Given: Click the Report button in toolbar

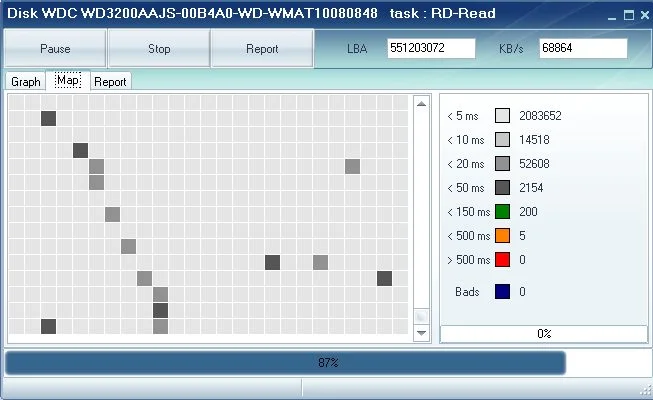Looking at the screenshot, I should [x=262, y=48].
